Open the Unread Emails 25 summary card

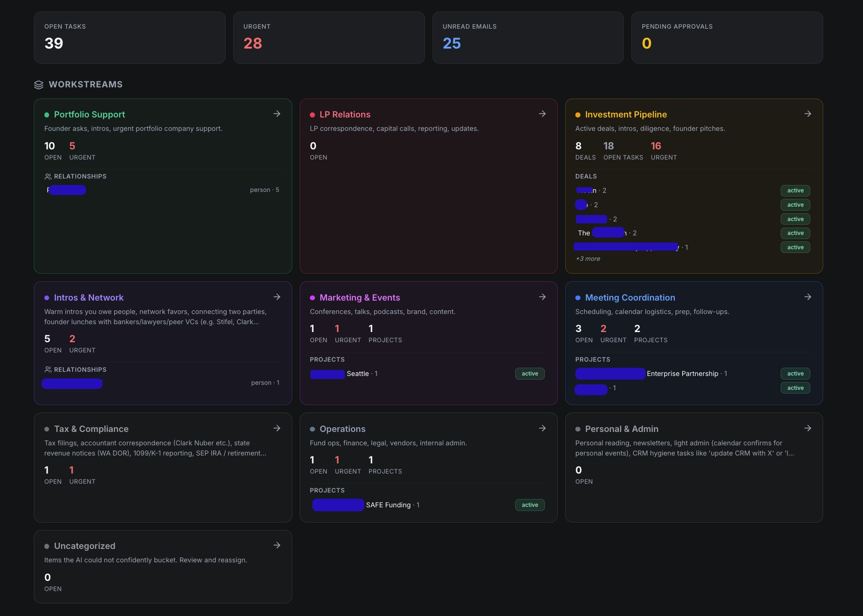528,38
